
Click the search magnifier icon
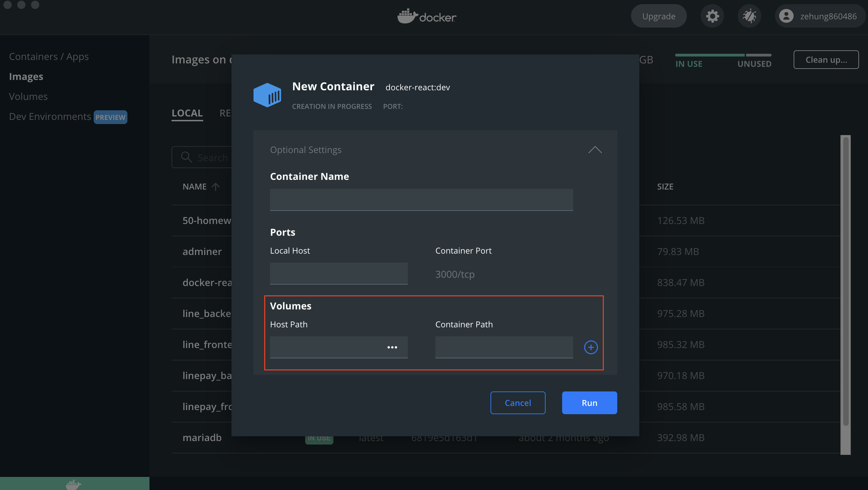click(x=186, y=157)
